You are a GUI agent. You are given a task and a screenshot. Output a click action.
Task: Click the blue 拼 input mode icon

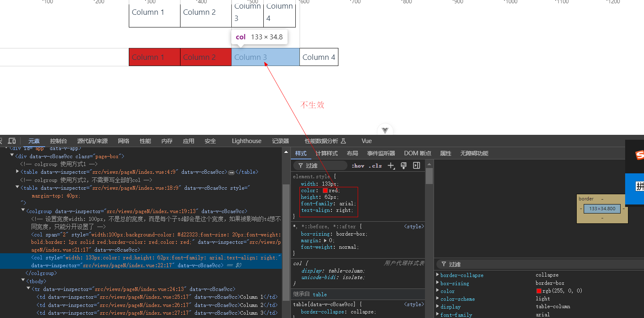tap(639, 186)
